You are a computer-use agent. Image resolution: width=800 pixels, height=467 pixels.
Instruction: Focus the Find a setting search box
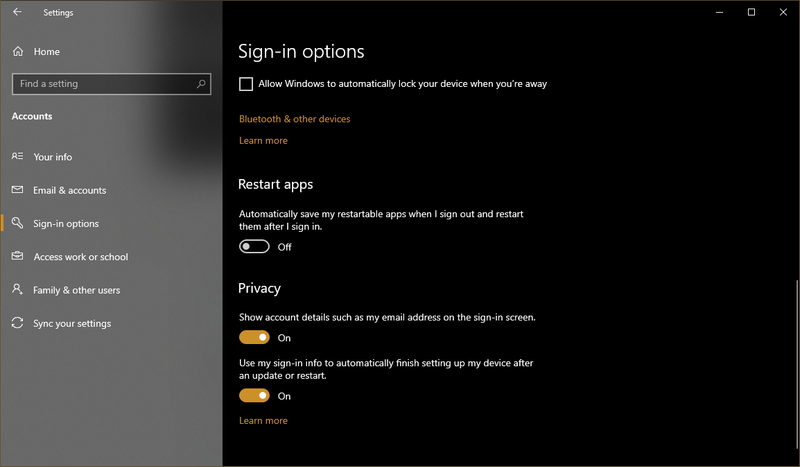pos(111,84)
